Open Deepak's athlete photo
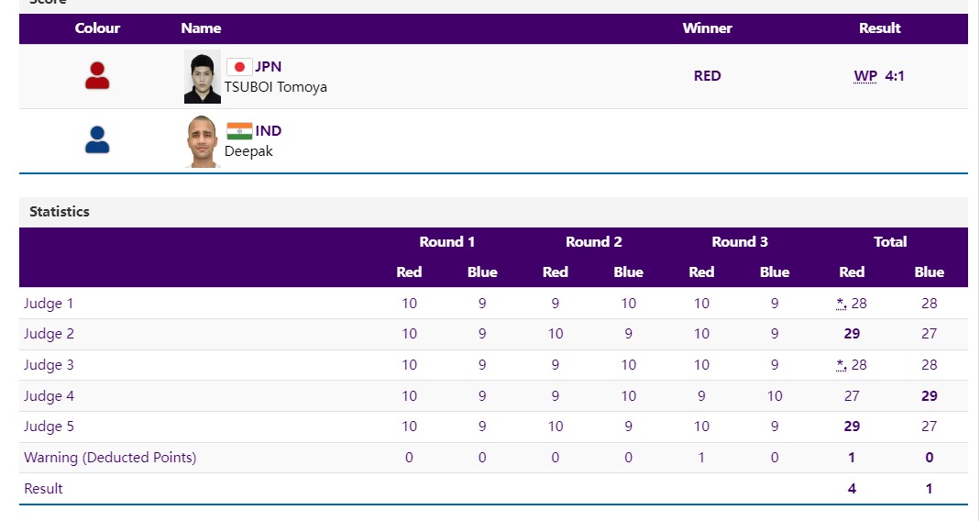This screenshot has width=980, height=521. [x=202, y=141]
